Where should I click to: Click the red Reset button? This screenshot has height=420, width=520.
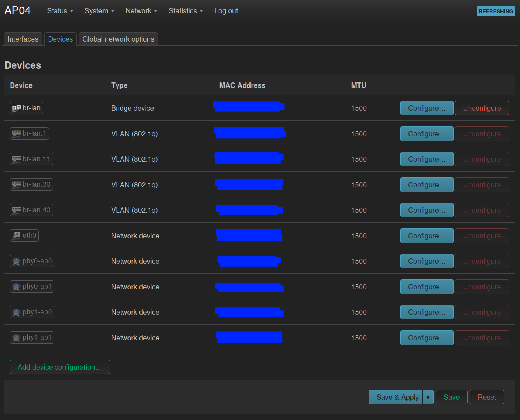click(487, 397)
